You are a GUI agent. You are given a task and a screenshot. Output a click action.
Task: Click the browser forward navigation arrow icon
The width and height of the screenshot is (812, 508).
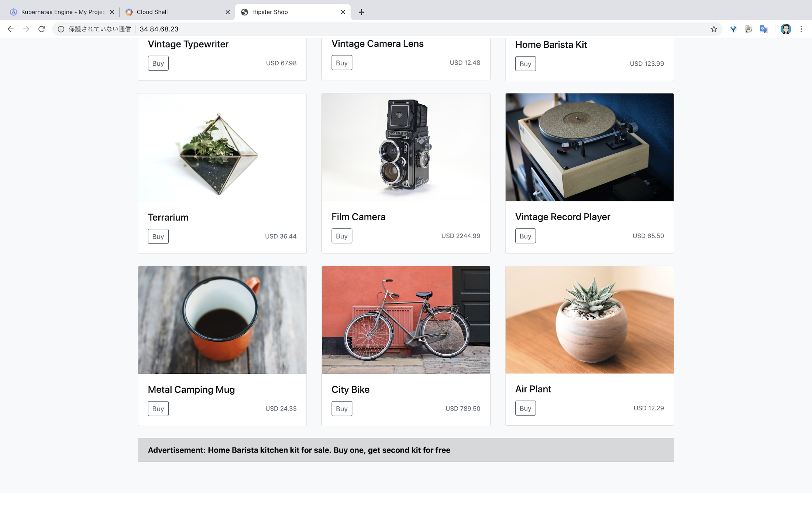pyautogui.click(x=26, y=29)
